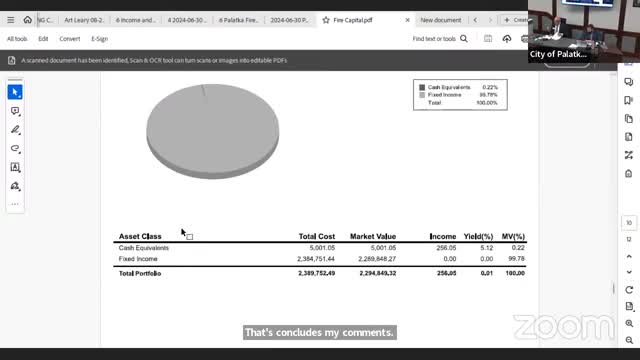The width and height of the screenshot is (640, 360).
Task: Switch to the Art Leary 08-2 tab
Action: (84, 20)
